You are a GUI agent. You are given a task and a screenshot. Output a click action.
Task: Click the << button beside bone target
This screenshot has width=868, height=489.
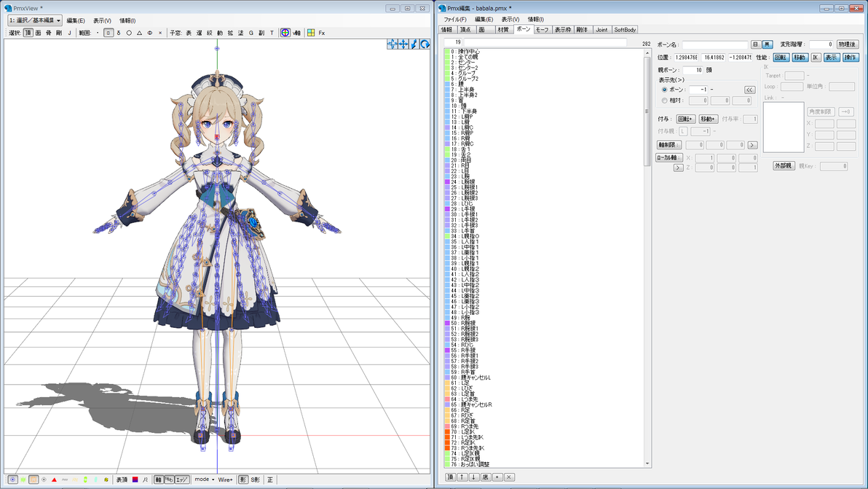click(749, 90)
